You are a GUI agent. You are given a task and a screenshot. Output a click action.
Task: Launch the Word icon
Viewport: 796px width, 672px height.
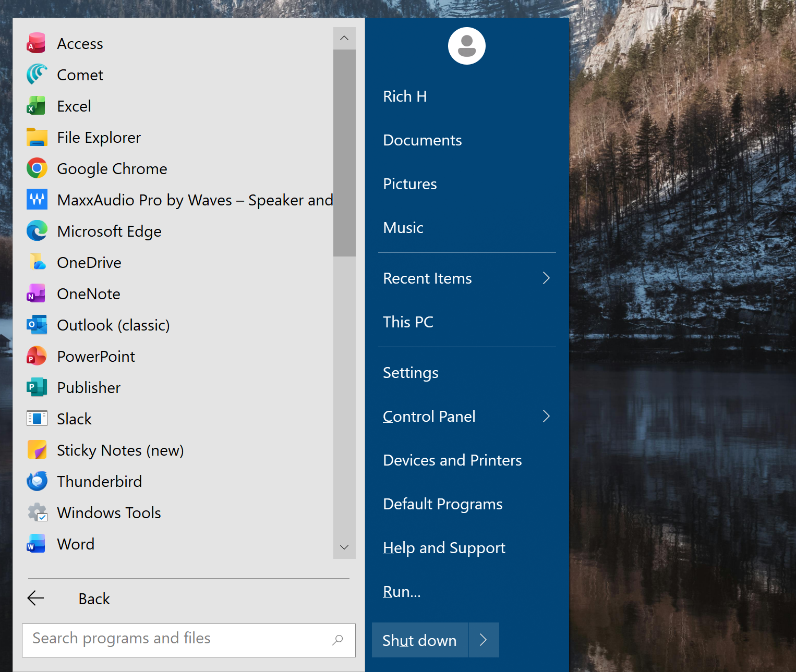37,544
